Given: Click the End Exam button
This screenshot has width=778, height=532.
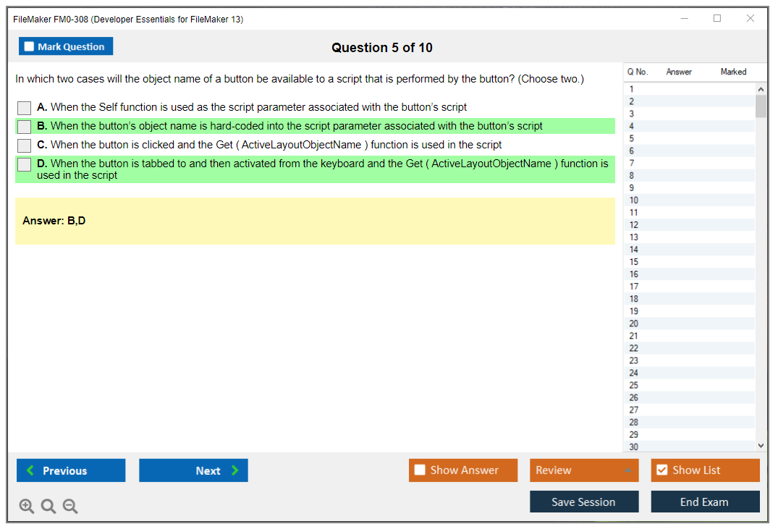Looking at the screenshot, I should pos(704,502).
